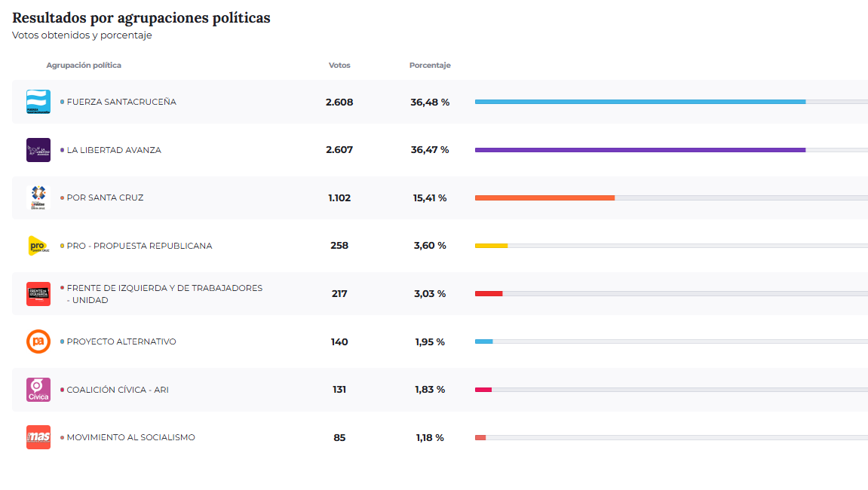Screen dimensions: 868x490
Task: Click the Coalición Cívica - ARI name
Action: click(x=117, y=389)
